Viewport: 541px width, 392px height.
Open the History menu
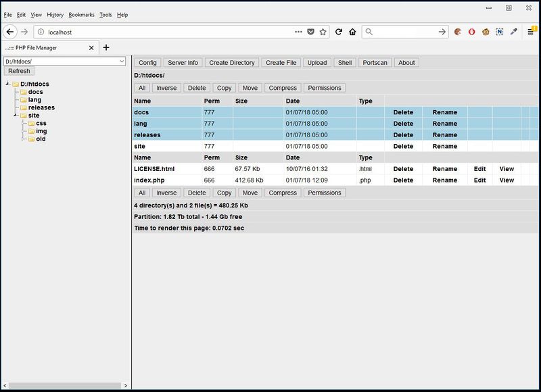(55, 15)
